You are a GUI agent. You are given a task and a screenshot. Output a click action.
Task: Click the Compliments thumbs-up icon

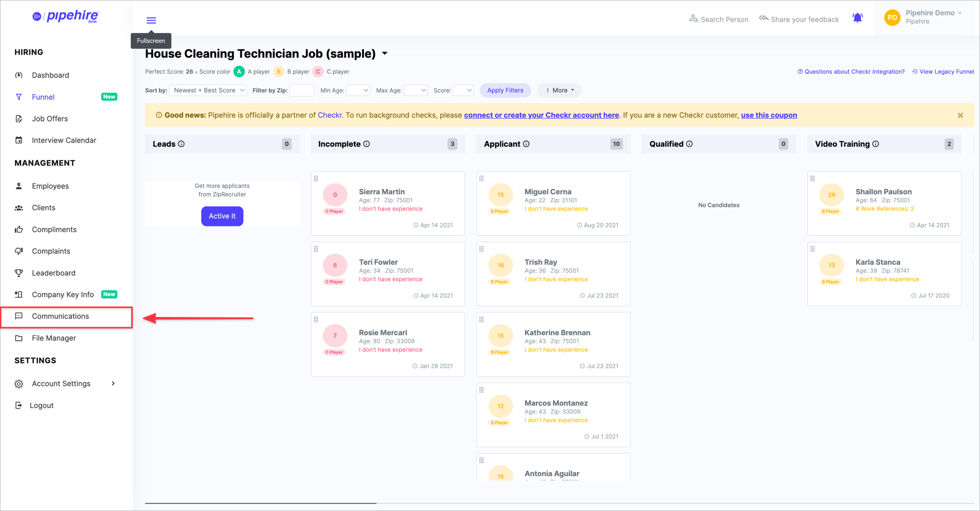tap(19, 230)
